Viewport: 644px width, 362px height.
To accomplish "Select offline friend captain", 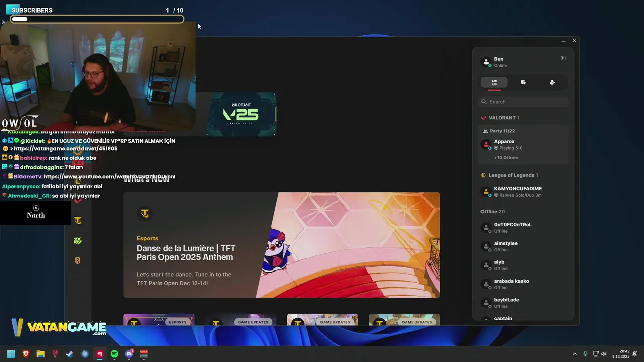I will pyautogui.click(x=523, y=319).
